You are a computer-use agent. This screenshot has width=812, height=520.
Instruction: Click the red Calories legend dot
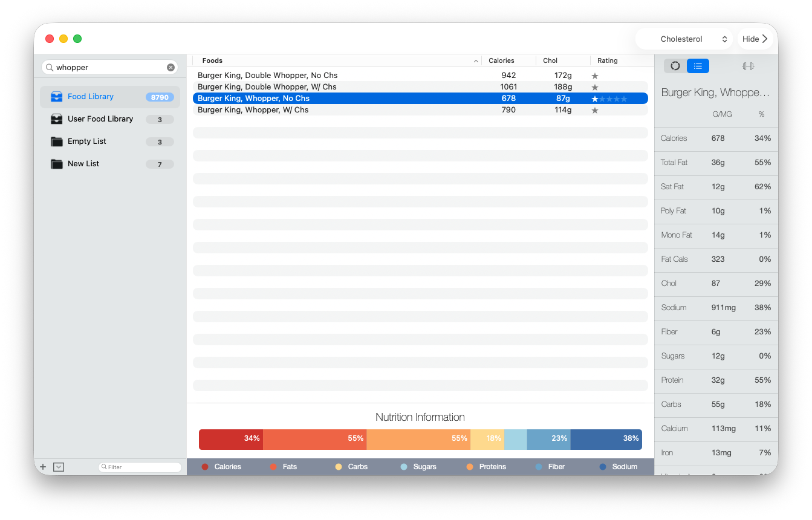(205, 467)
